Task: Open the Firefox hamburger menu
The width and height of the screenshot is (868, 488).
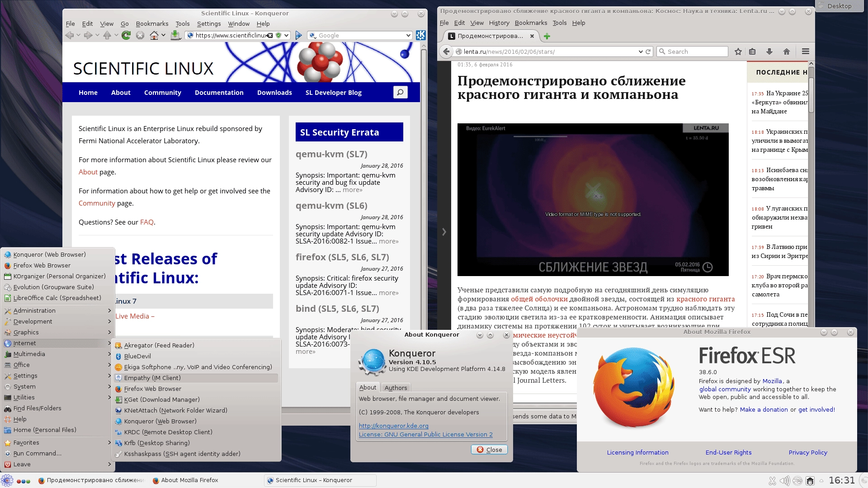Action: (x=806, y=52)
